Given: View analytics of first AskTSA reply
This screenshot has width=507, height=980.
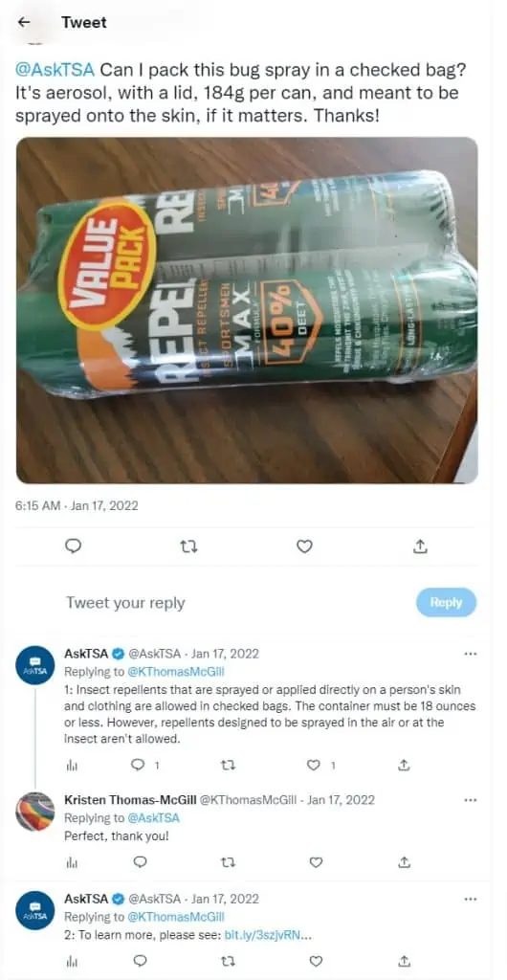Looking at the screenshot, I should (x=71, y=765).
